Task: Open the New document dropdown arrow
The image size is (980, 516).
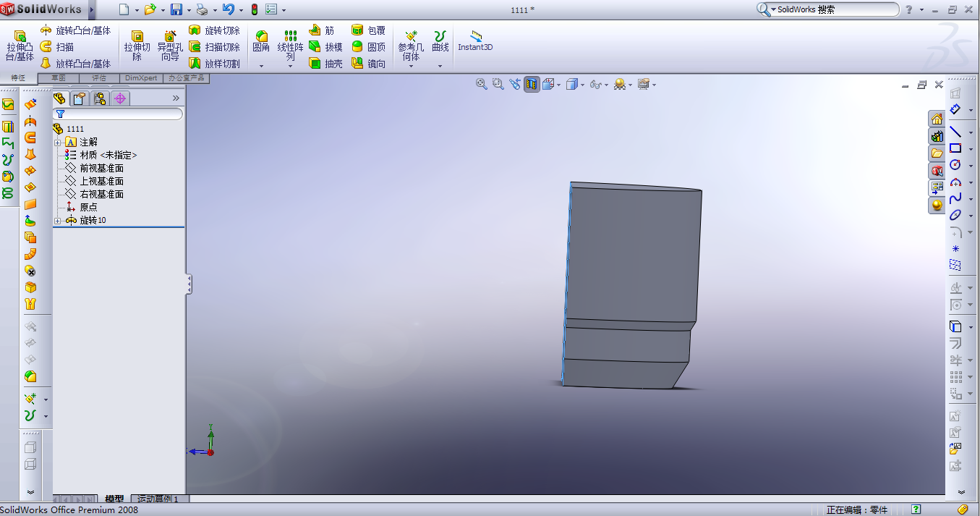Action: (x=137, y=10)
